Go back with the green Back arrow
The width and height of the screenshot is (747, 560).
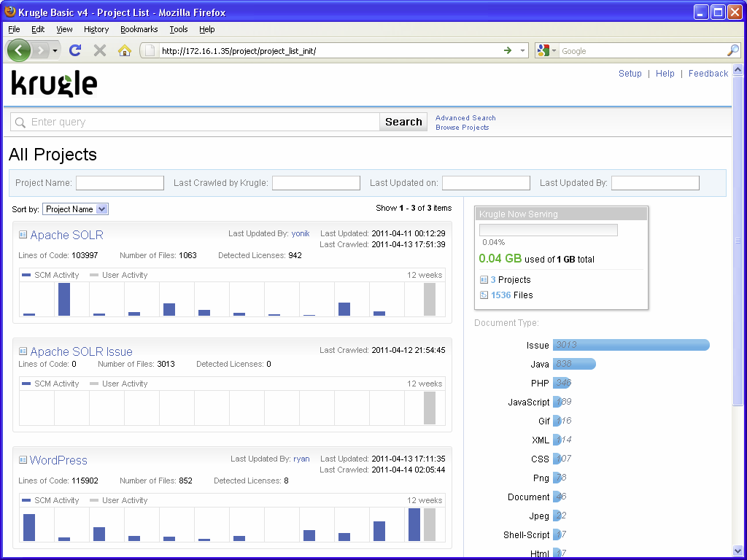(x=19, y=50)
